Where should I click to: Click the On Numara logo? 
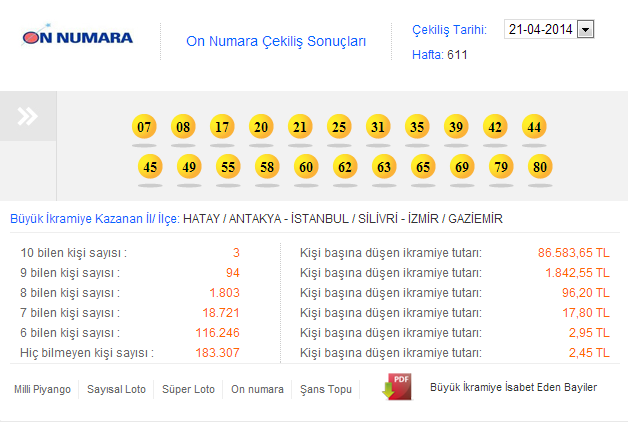[77, 38]
